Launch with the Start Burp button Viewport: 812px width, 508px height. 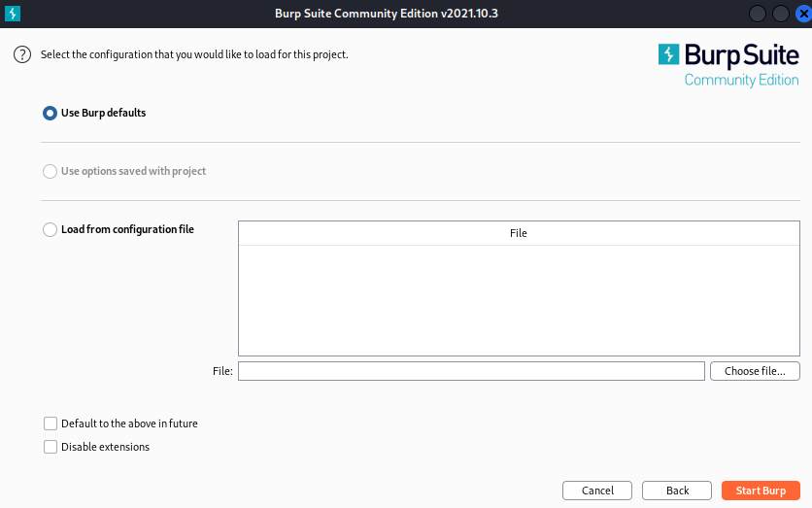coord(761,491)
